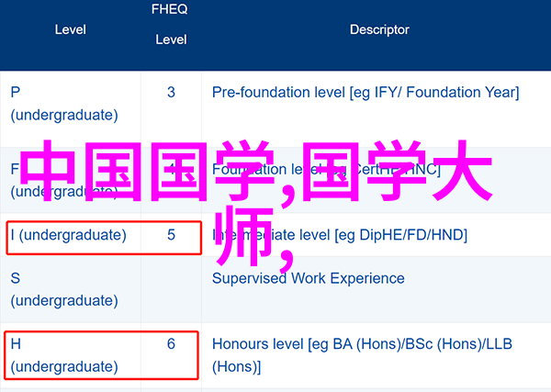Click the pink 大 watermark character

pyautogui.click(x=462, y=171)
